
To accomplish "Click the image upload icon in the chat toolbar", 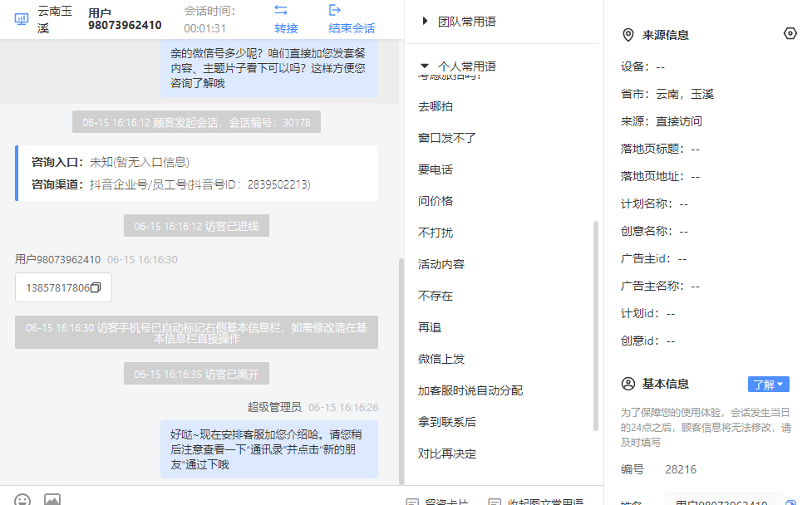I will pyautogui.click(x=52, y=500).
